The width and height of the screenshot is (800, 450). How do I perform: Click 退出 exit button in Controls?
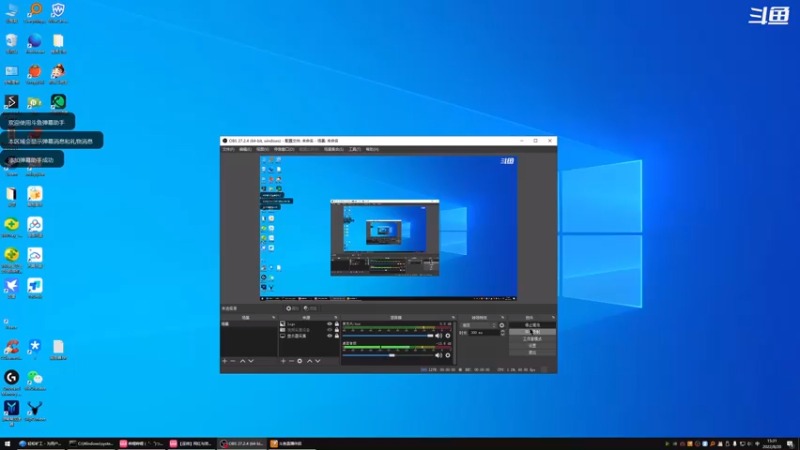point(532,353)
